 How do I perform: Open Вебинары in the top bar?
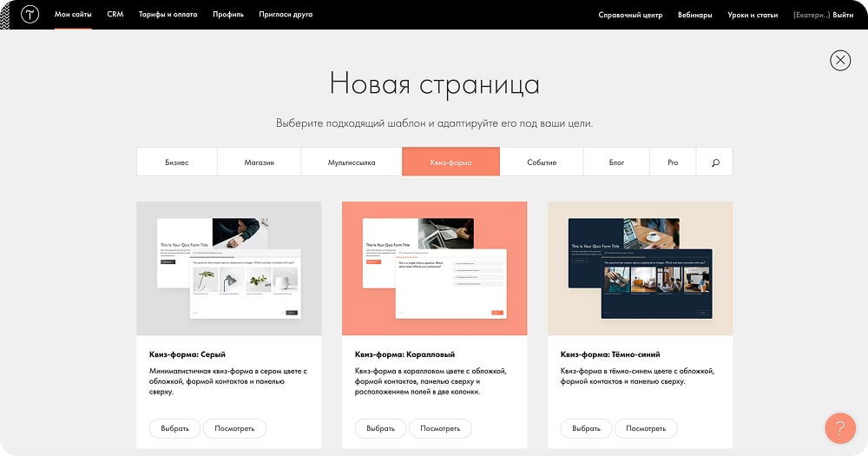[695, 15]
